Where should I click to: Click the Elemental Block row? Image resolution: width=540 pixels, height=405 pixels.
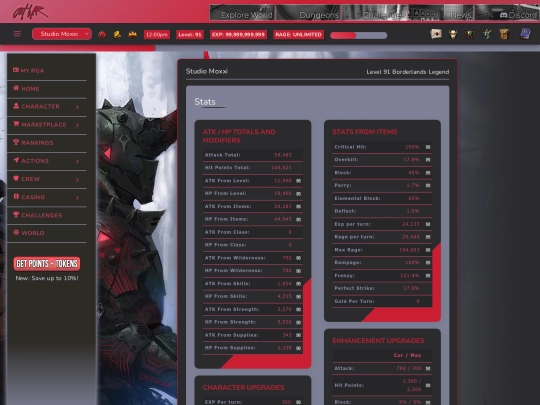(382, 198)
